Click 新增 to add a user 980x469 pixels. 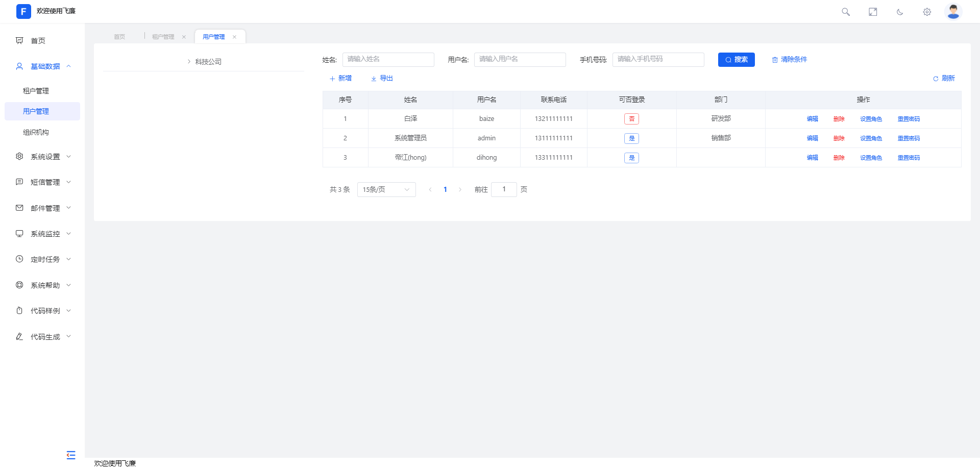coord(340,78)
